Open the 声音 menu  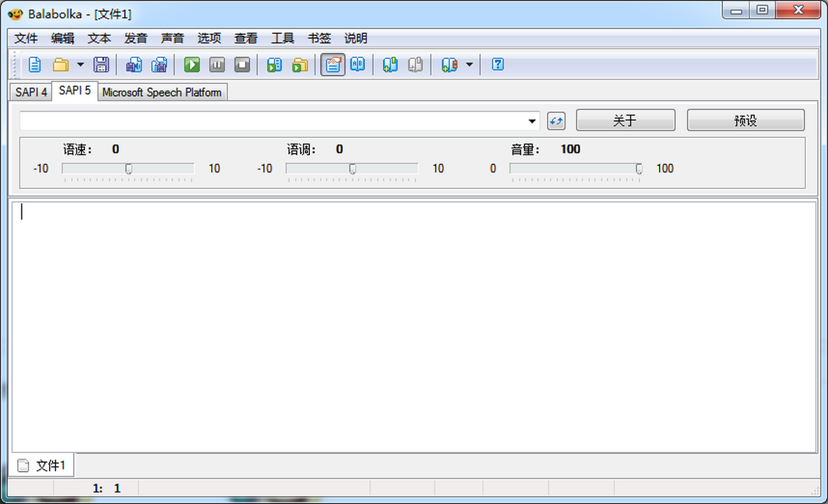(172, 39)
